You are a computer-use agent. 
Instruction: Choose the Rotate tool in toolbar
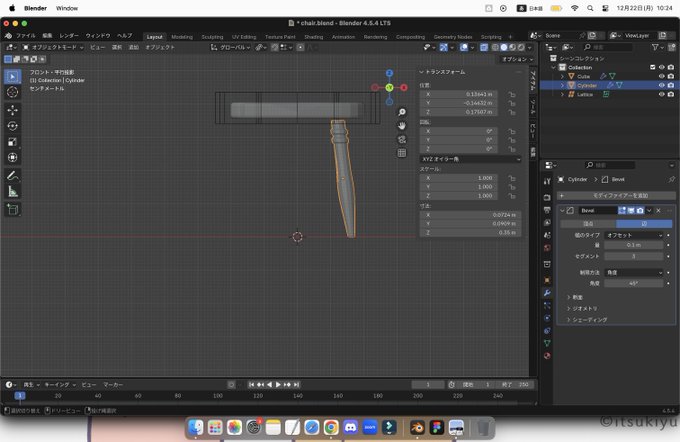13,126
